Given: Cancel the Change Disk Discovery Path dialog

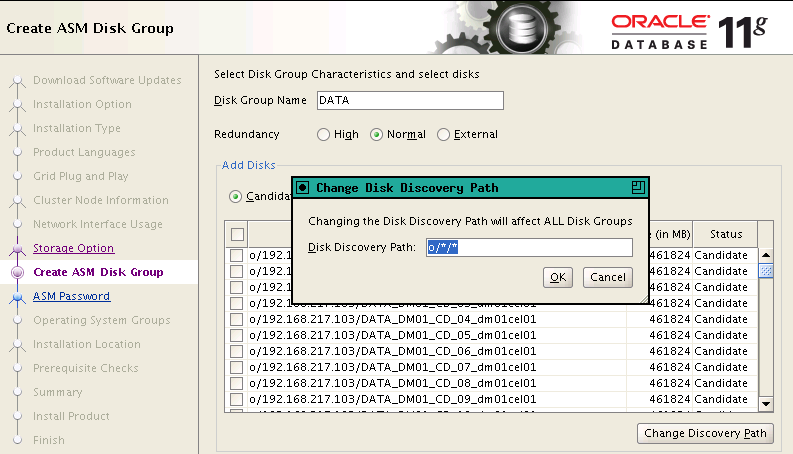Looking at the screenshot, I should 607,277.
